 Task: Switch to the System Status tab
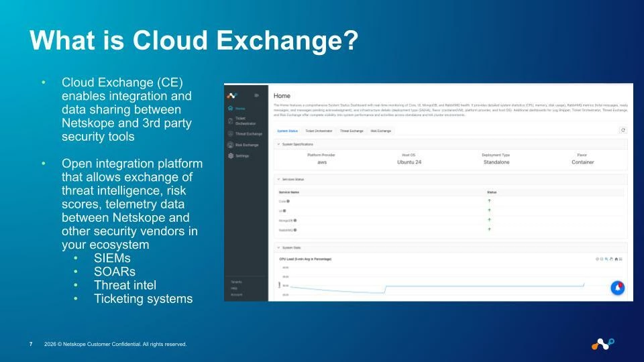(287, 131)
